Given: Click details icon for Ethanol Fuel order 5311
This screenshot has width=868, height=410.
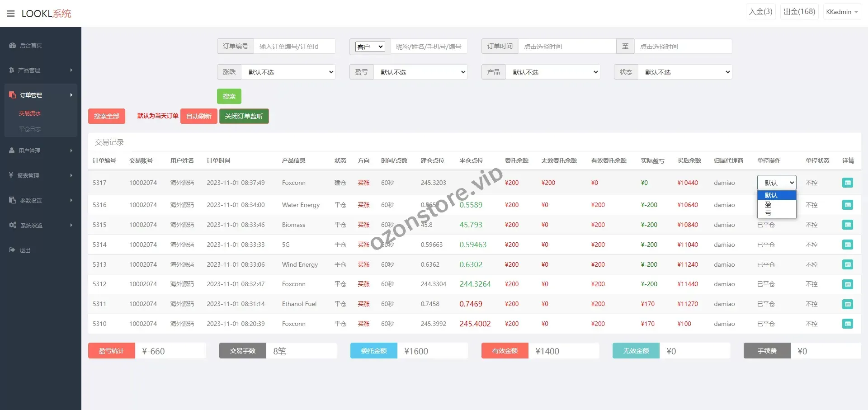Looking at the screenshot, I should tap(848, 304).
